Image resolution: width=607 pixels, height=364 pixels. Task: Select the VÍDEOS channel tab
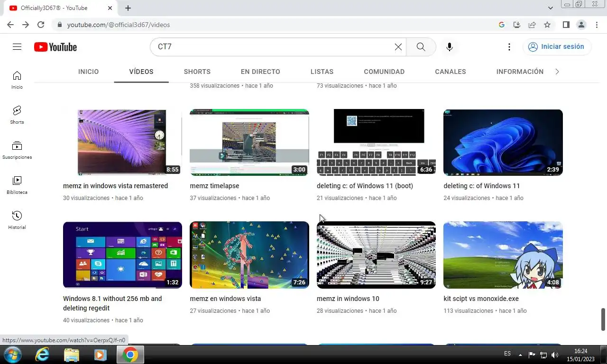pos(141,72)
